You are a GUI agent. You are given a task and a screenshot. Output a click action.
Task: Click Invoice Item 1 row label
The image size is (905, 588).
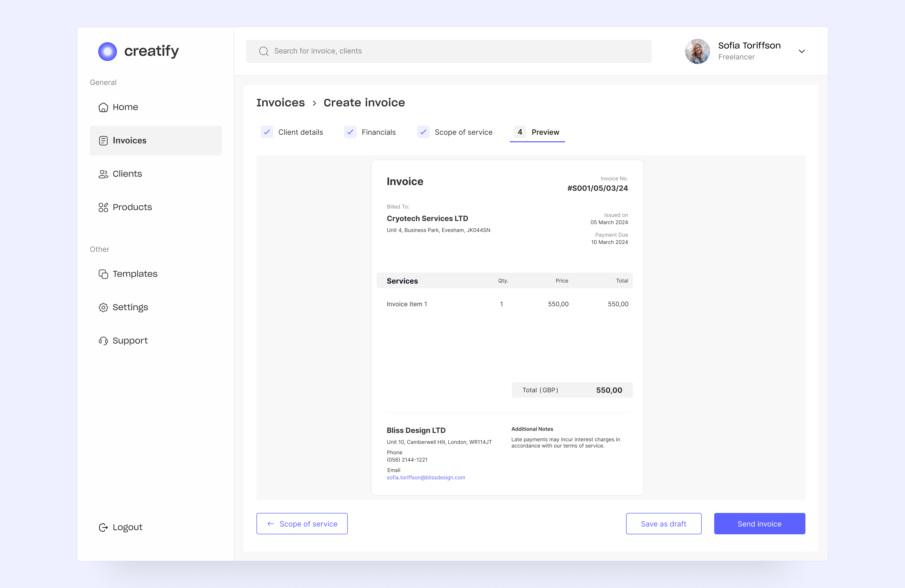pyautogui.click(x=407, y=304)
